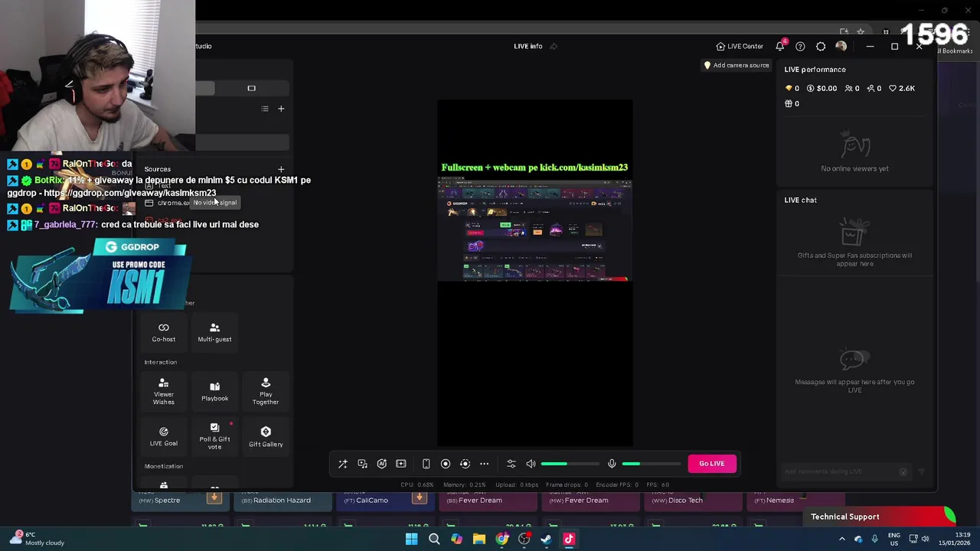This screenshot has height=551, width=980.
Task: Click Add camera source hint
Action: 736,65
